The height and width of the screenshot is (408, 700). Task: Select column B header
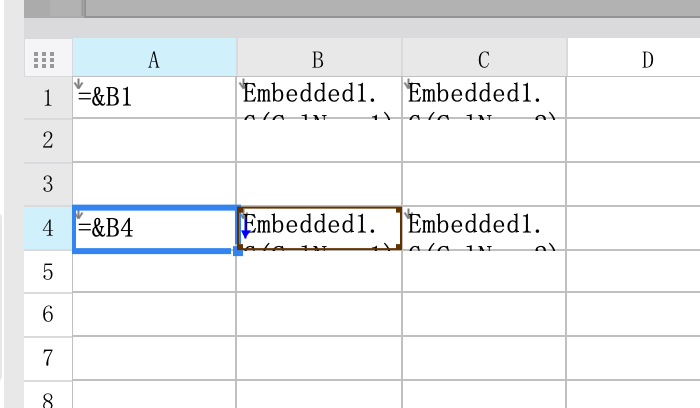point(318,60)
